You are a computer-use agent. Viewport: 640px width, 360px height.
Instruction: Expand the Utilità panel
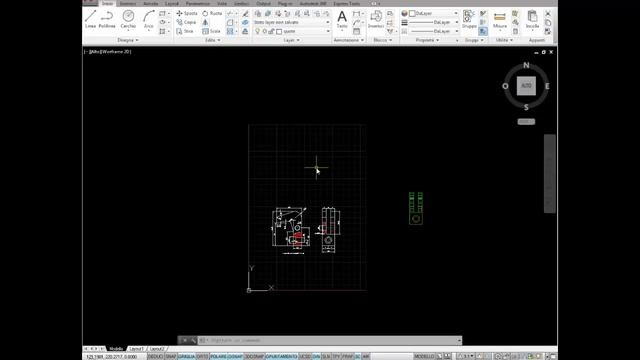(504, 40)
